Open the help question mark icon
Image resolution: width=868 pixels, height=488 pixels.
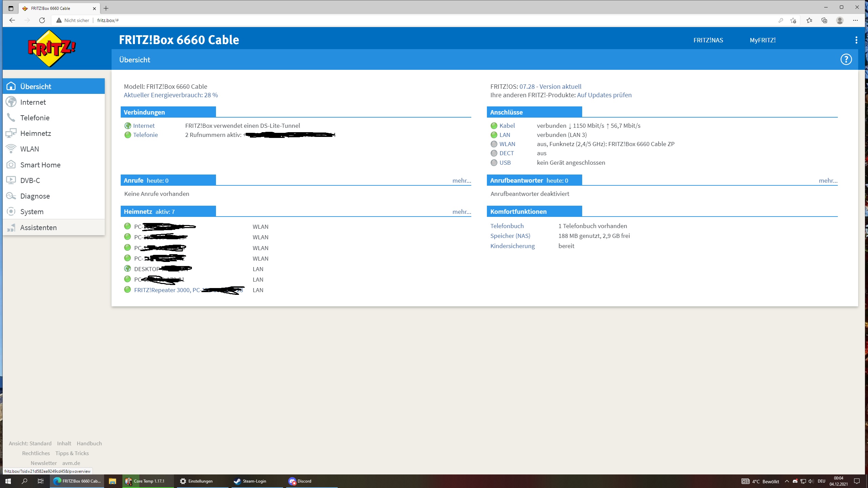(846, 60)
